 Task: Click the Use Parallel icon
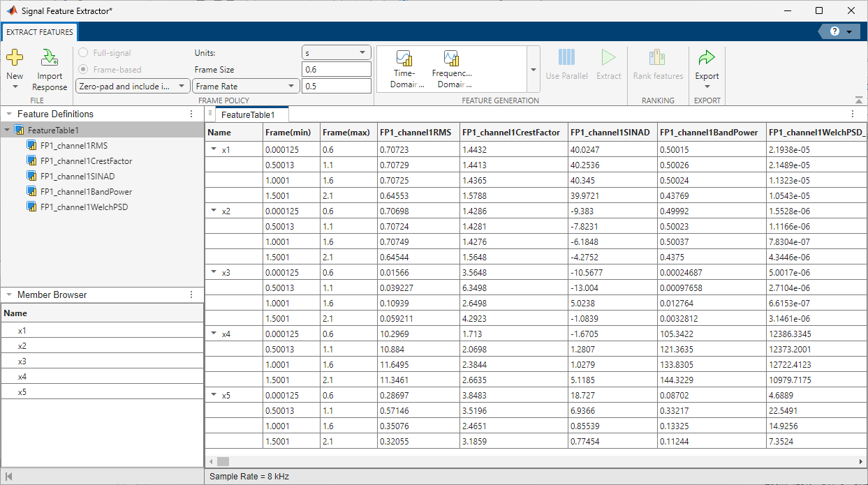566,58
